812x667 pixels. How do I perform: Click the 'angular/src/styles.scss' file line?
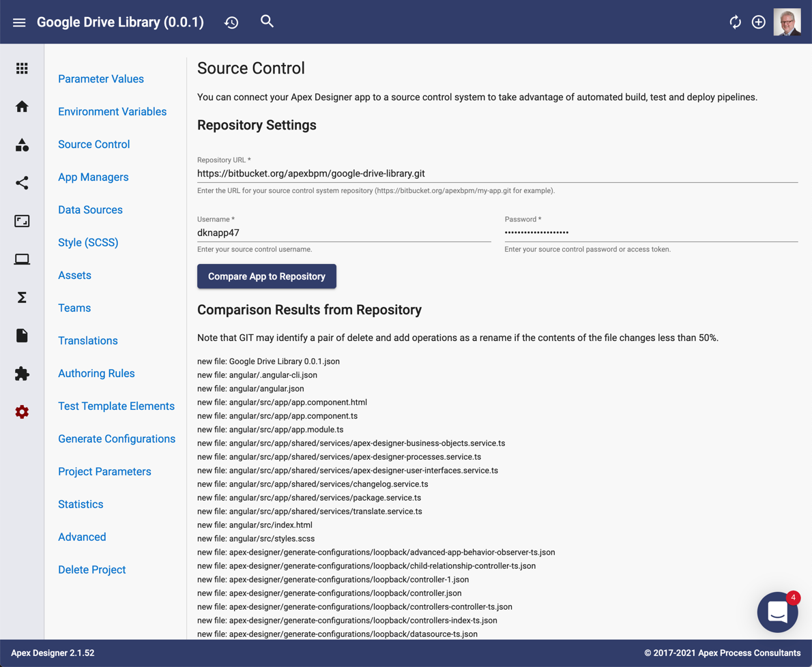(x=256, y=539)
